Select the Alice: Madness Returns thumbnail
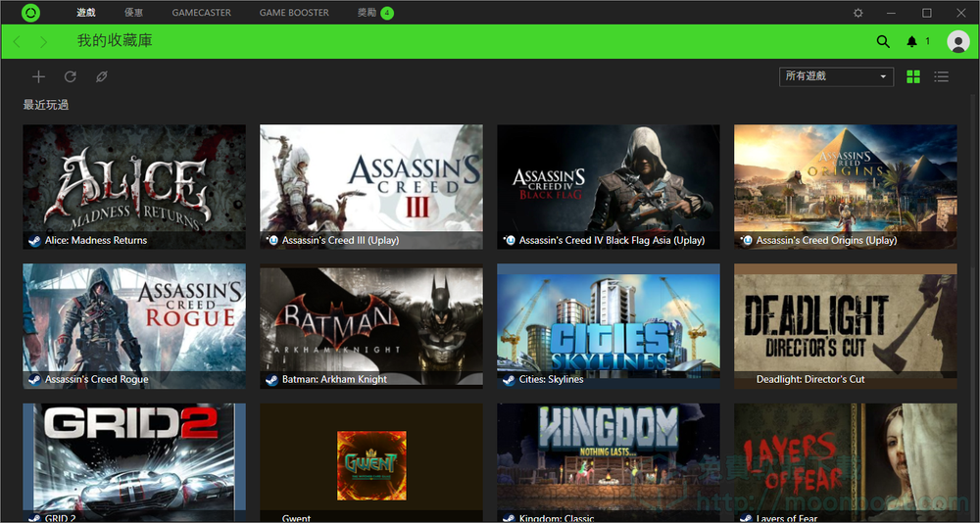Screen dimensions: 980x523 coord(134,186)
